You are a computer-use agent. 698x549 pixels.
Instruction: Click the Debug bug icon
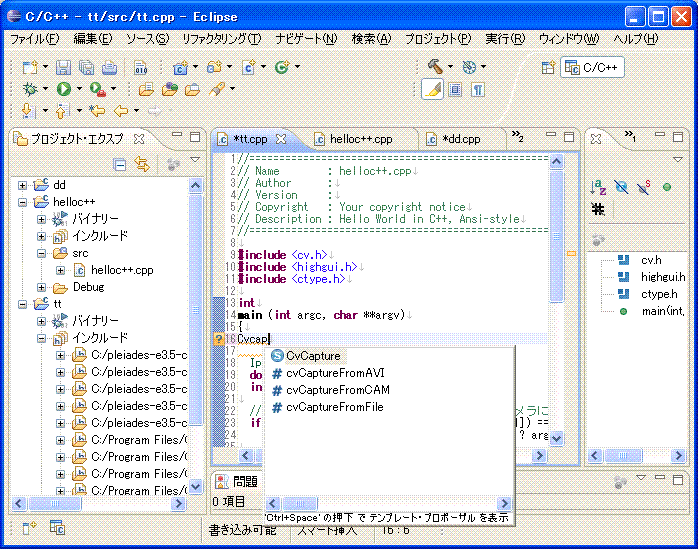tap(30, 89)
